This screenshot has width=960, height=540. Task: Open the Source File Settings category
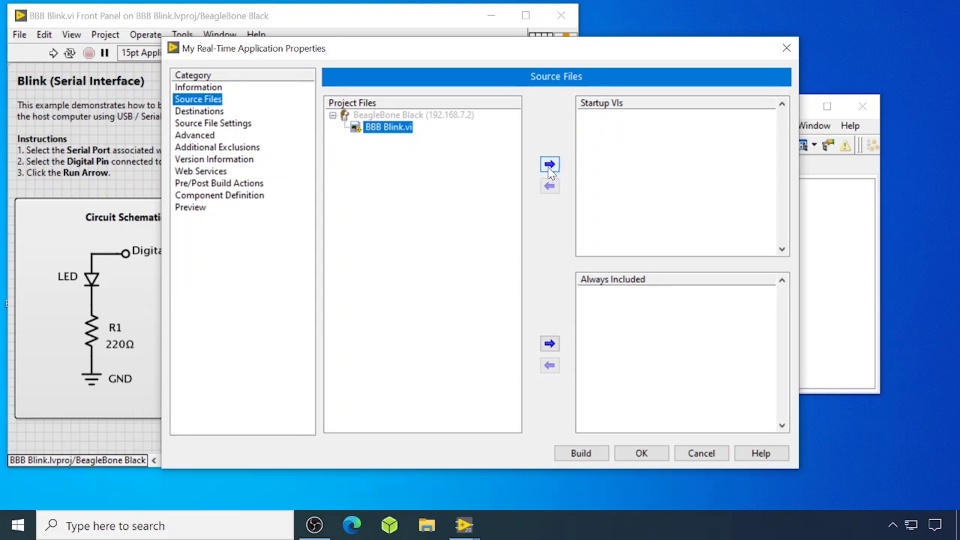click(213, 123)
